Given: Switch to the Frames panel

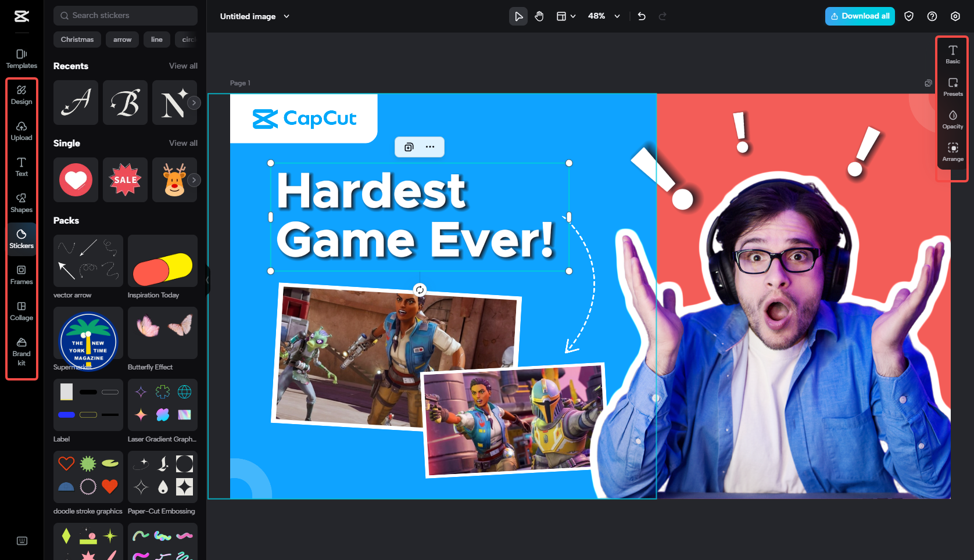Looking at the screenshot, I should pyautogui.click(x=22, y=275).
